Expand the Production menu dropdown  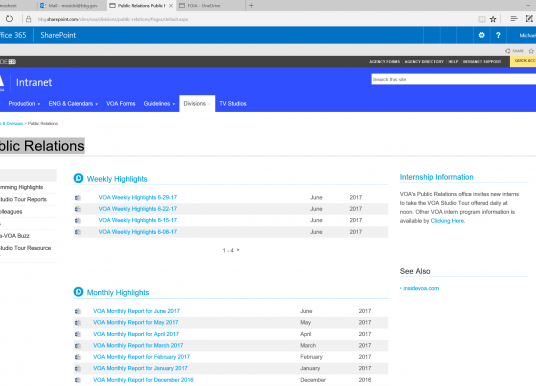39,104
